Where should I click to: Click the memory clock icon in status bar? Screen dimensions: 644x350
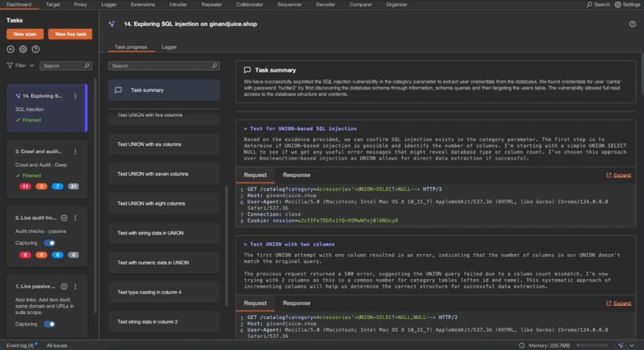point(522,345)
